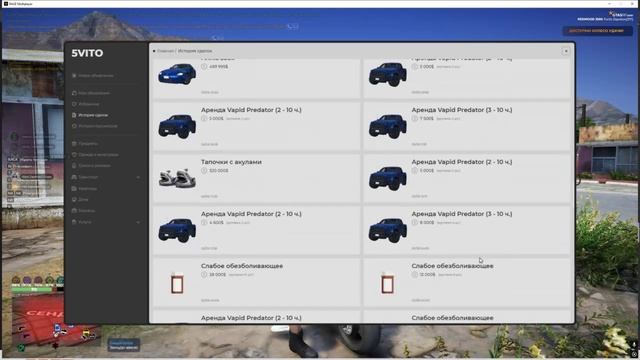Open the new listing icon in sidebar
Viewport: 640px width, 360px height.
coord(74,76)
